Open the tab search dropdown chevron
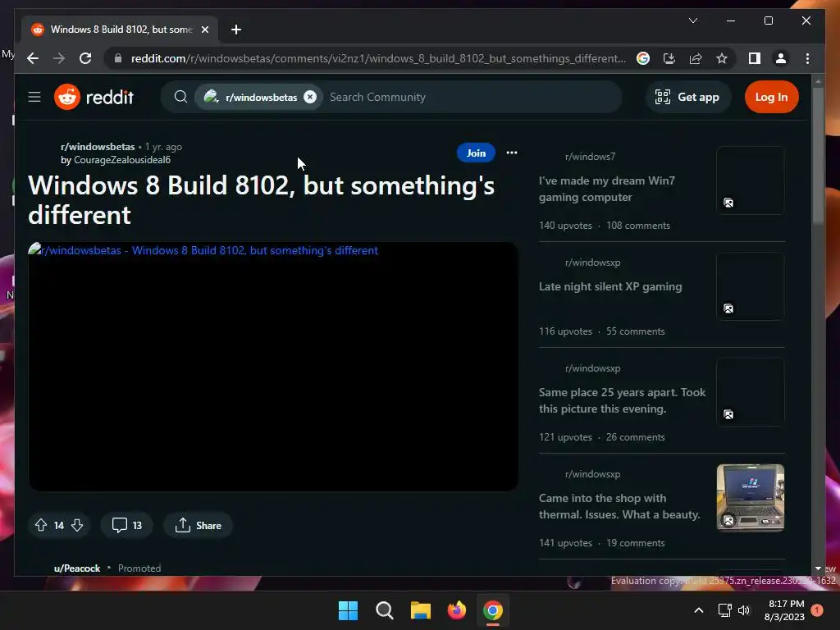840x630 pixels. click(x=693, y=21)
